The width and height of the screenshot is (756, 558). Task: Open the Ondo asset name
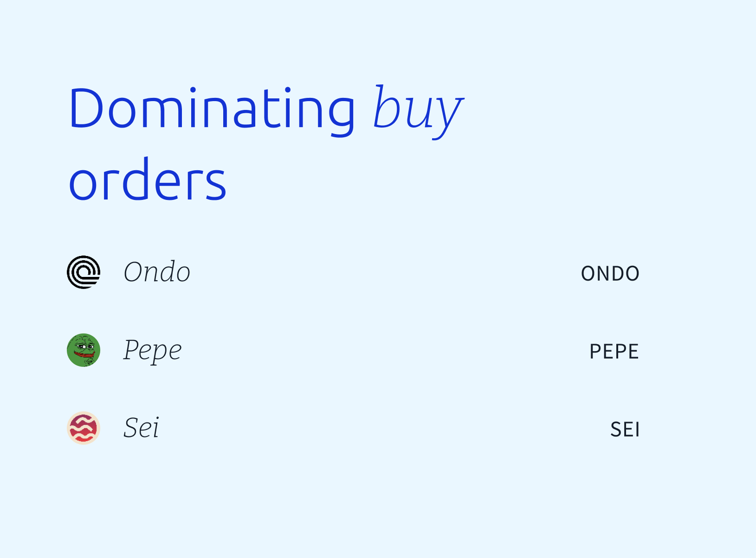157,272
